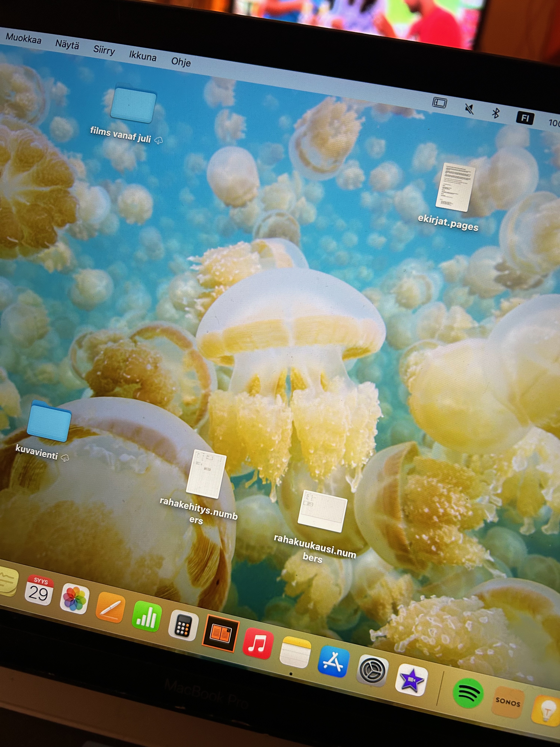Open Notes from the Dock
Image resolution: width=560 pixels, height=747 pixels.
[x=295, y=653]
